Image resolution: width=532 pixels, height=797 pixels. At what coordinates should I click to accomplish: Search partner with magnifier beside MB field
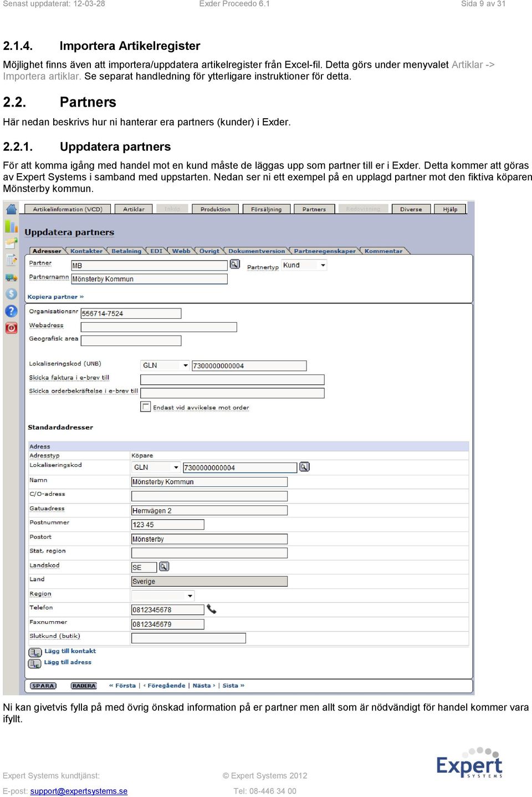(235, 264)
